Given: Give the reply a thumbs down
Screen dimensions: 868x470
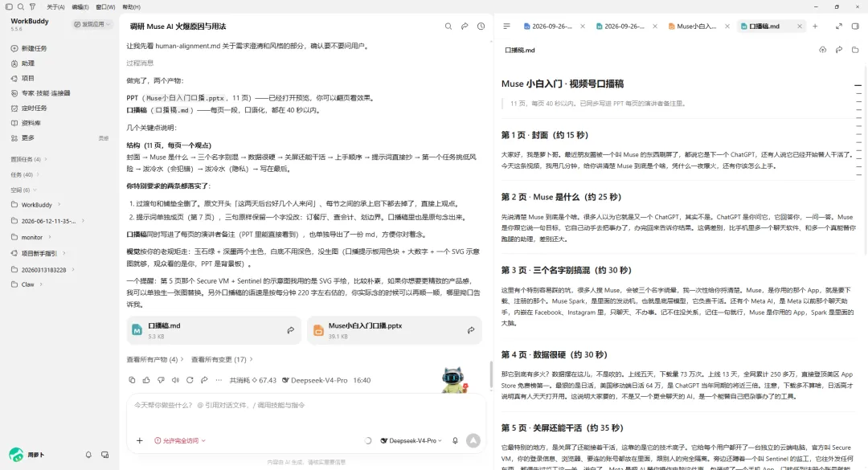Looking at the screenshot, I should tap(161, 380).
